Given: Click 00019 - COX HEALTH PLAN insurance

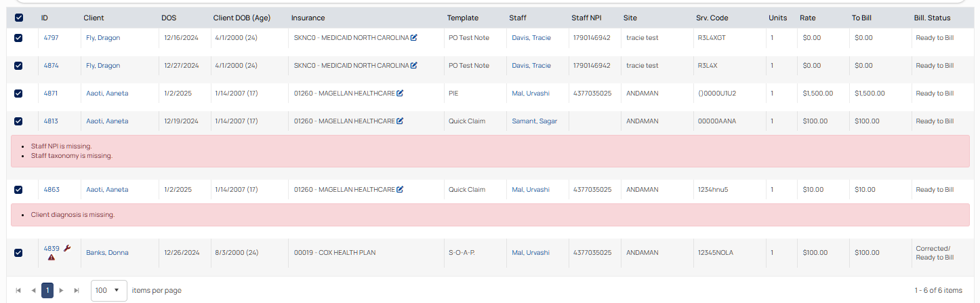Looking at the screenshot, I should 335,253.
